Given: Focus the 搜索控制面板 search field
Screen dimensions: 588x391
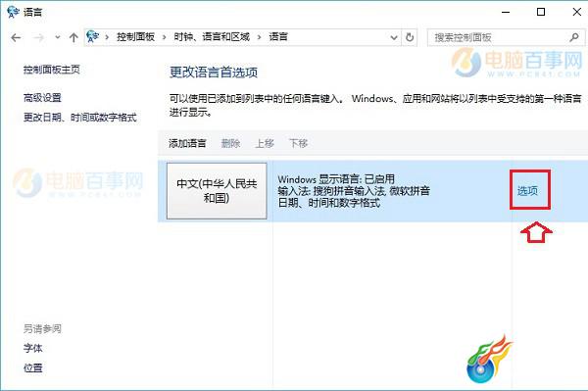Looking at the screenshot, I should pos(506,37).
